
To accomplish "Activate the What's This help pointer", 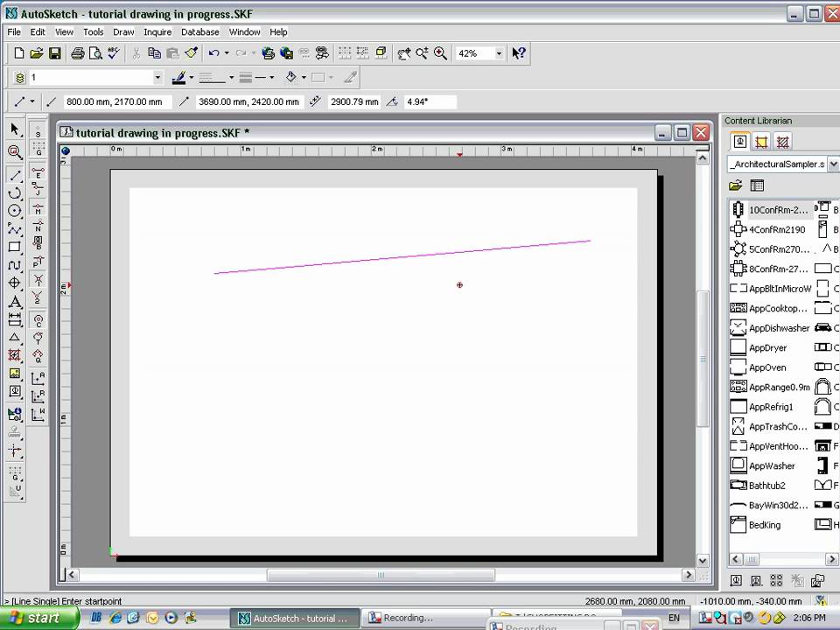I will (x=519, y=53).
